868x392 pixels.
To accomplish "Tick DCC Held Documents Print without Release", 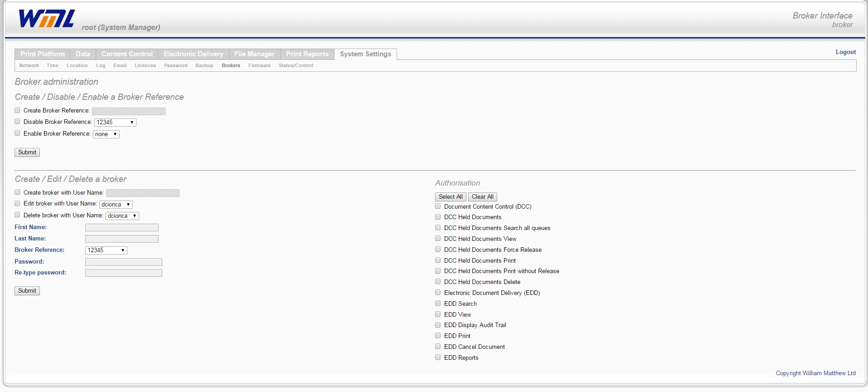I will (x=438, y=271).
